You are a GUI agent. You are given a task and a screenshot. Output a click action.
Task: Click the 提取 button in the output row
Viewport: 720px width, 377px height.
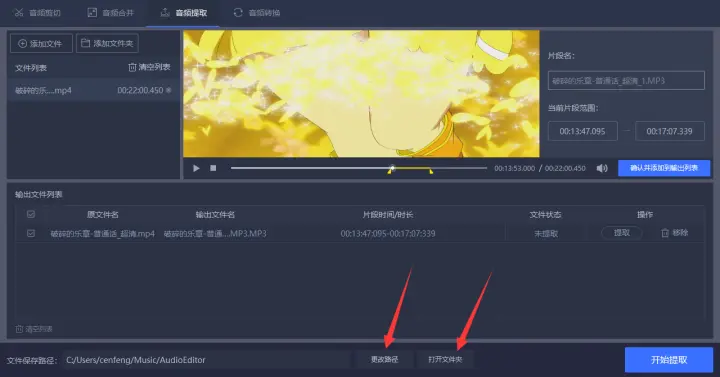pos(622,233)
